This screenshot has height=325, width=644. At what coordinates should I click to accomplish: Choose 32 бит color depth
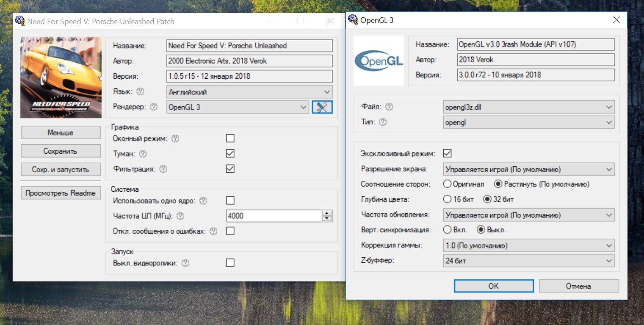[498, 199]
